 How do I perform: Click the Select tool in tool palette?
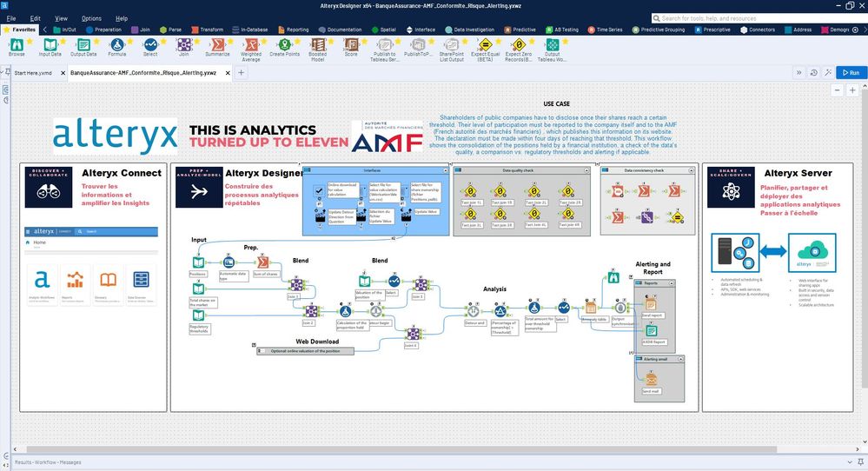(150, 45)
